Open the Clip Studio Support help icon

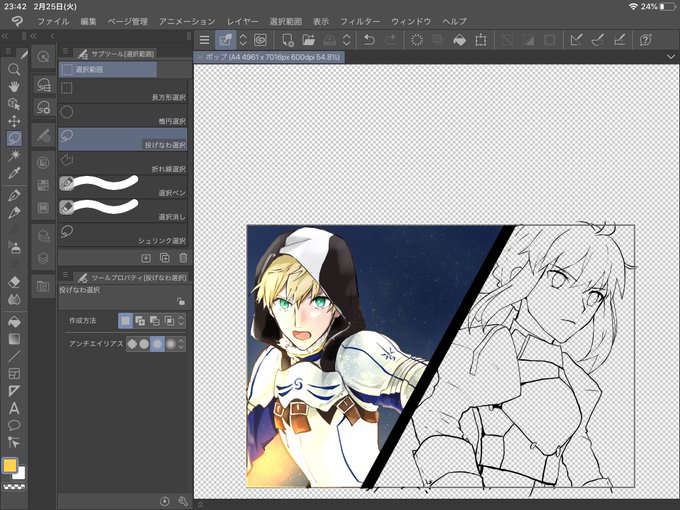(x=645, y=40)
